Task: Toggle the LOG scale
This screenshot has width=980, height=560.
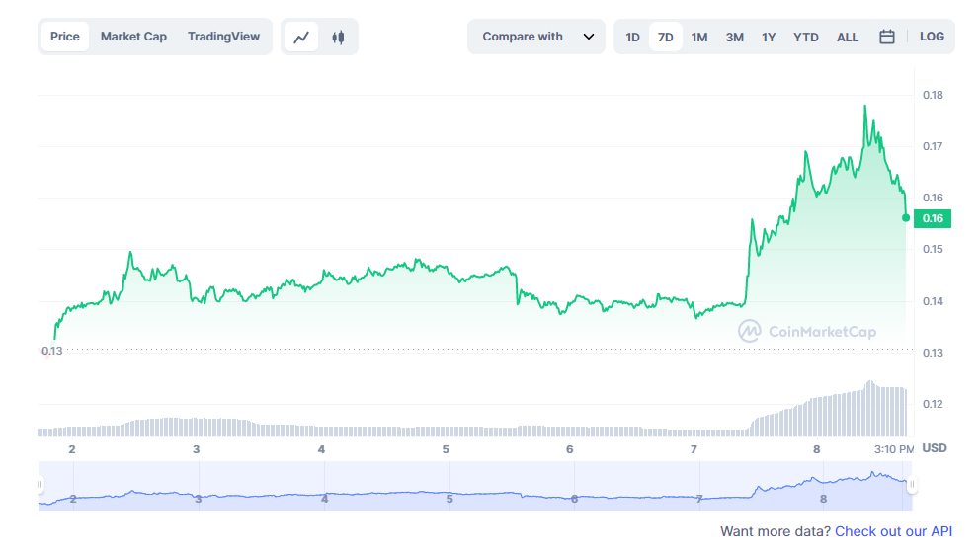Action: tap(932, 37)
